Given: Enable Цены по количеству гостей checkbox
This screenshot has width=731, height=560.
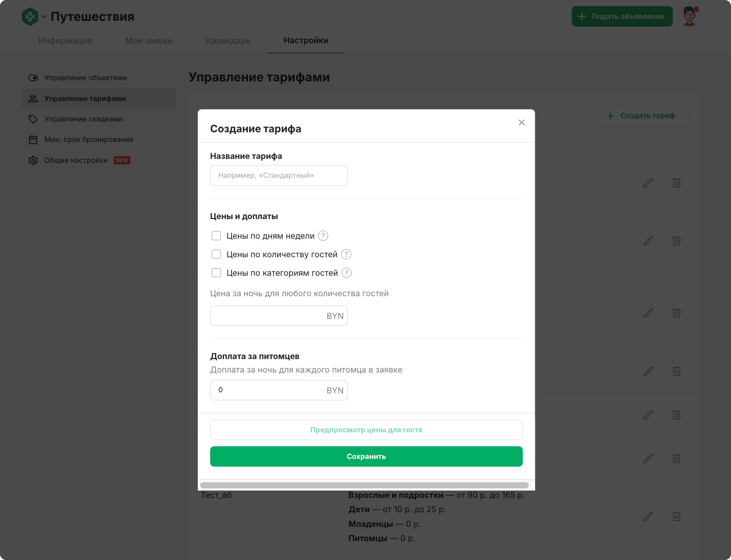Looking at the screenshot, I should pos(216,254).
